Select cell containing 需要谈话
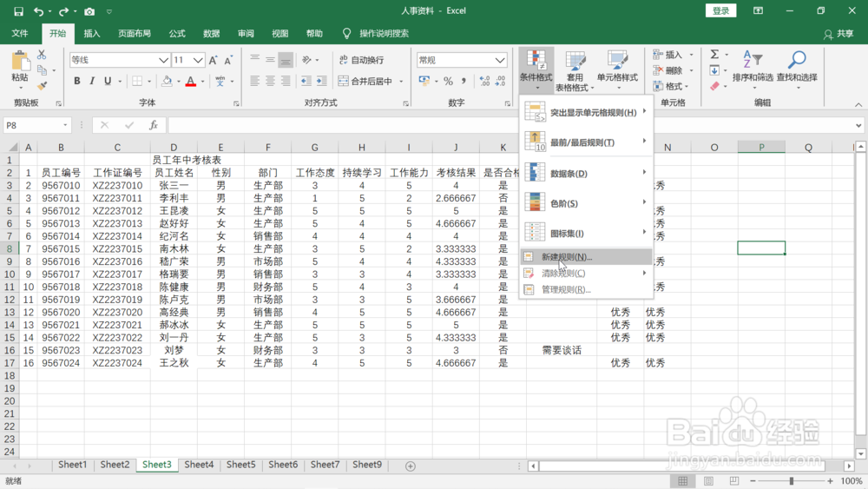This screenshot has width=868, height=489. click(x=562, y=350)
